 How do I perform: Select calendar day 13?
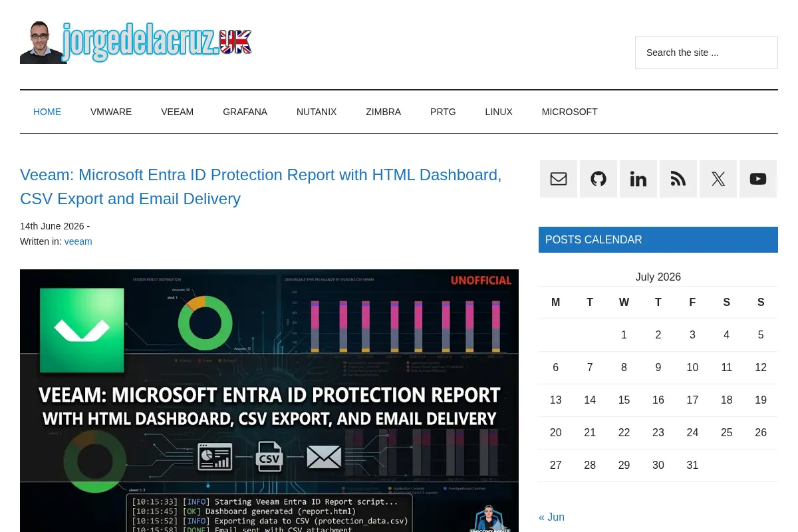556,400
